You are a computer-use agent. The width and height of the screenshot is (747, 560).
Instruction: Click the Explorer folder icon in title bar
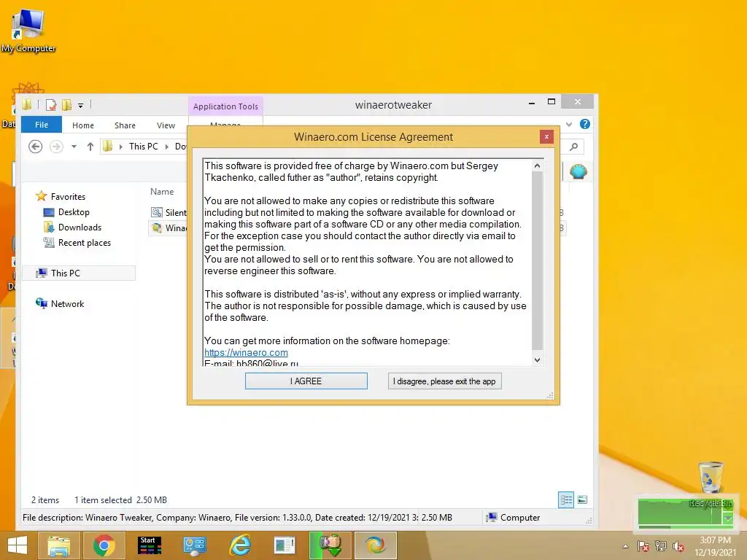point(27,105)
